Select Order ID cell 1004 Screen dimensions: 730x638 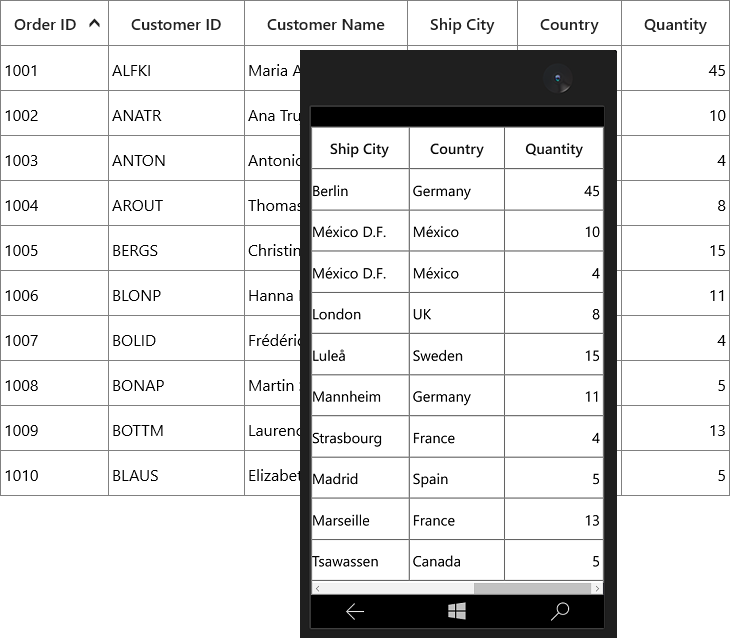[x=54, y=204]
